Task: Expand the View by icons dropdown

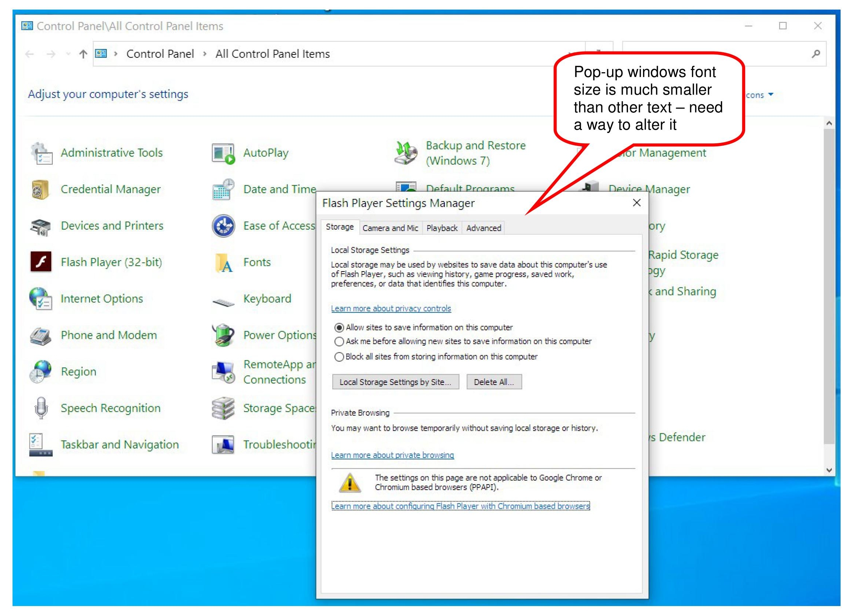Action: pyautogui.click(x=771, y=95)
